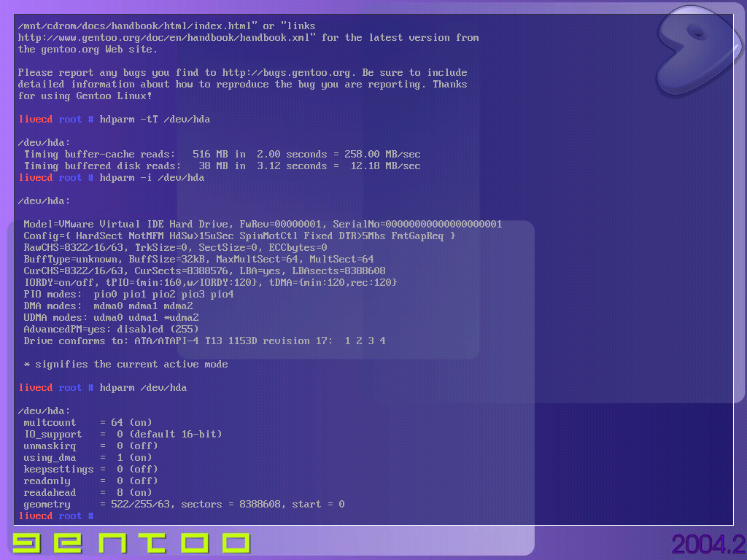The image size is (747, 560).
Task: Click the BuffSize=32kB value
Action: point(169,260)
